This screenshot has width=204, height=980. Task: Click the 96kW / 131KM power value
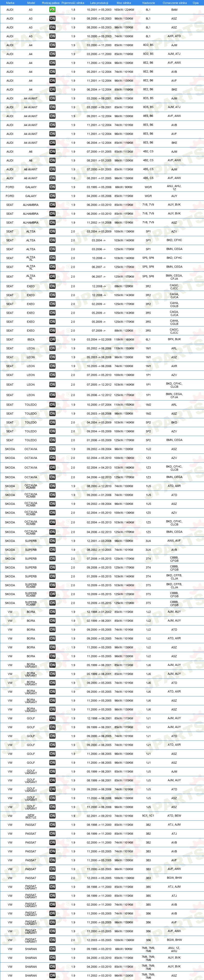tap(124, 223)
